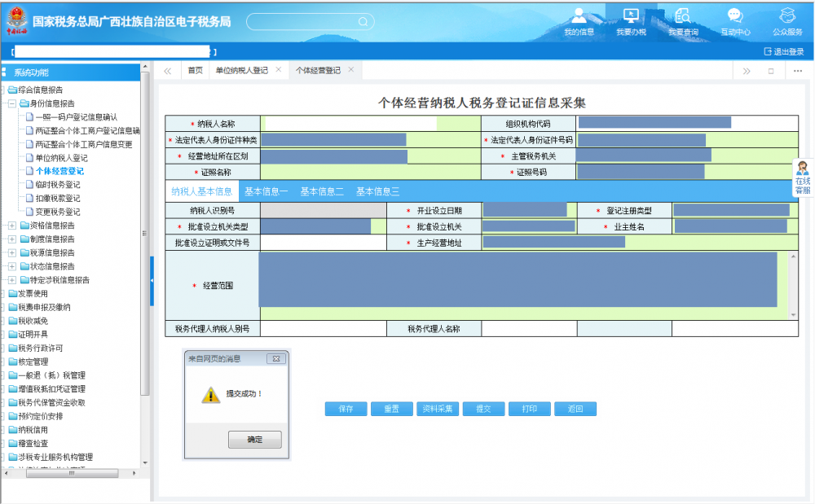Click the 我要办税 icon

[631, 21]
